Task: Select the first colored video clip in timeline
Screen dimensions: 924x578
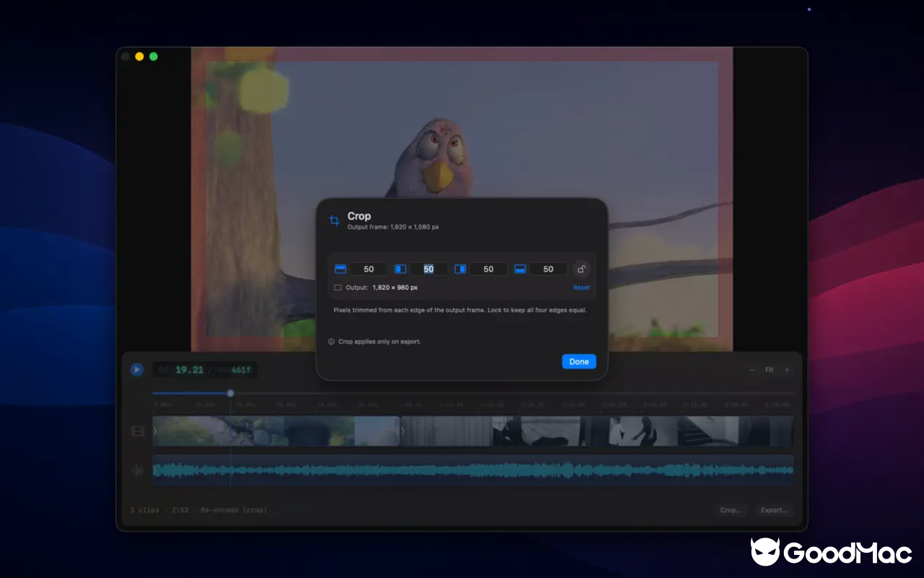Action: tap(276, 431)
